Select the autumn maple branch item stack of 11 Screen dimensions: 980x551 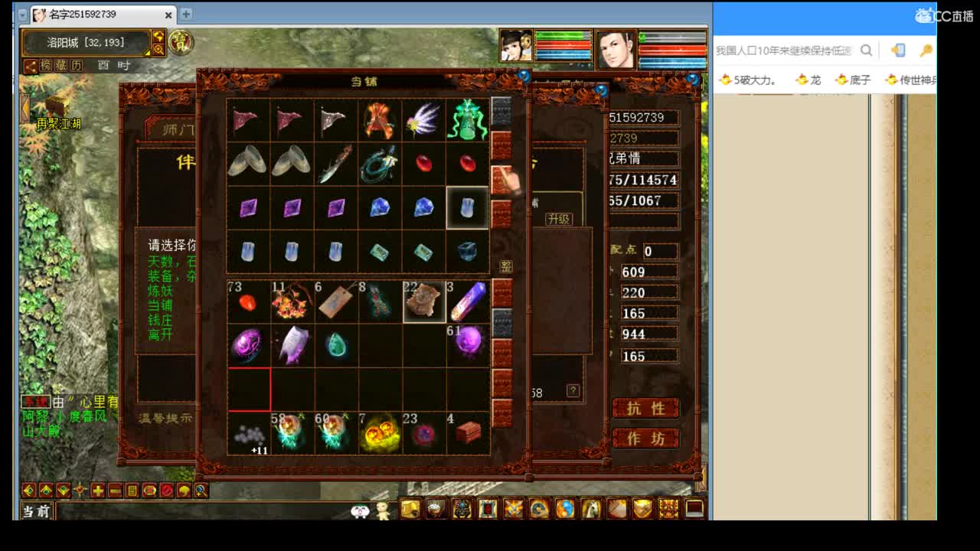pyautogui.click(x=292, y=302)
